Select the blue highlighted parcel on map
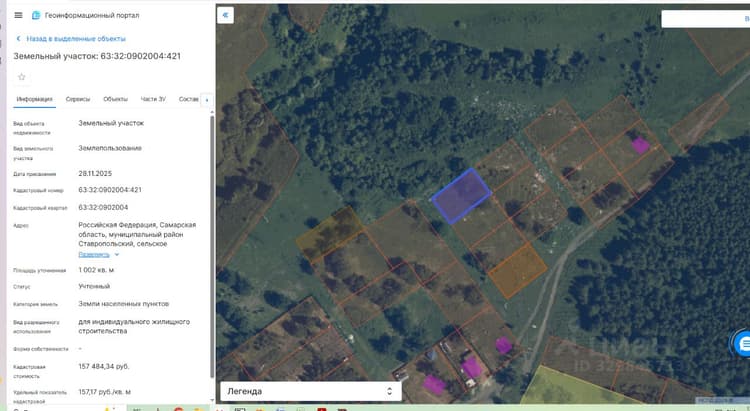Image resolution: width=750 pixels, height=411 pixels. tap(461, 196)
